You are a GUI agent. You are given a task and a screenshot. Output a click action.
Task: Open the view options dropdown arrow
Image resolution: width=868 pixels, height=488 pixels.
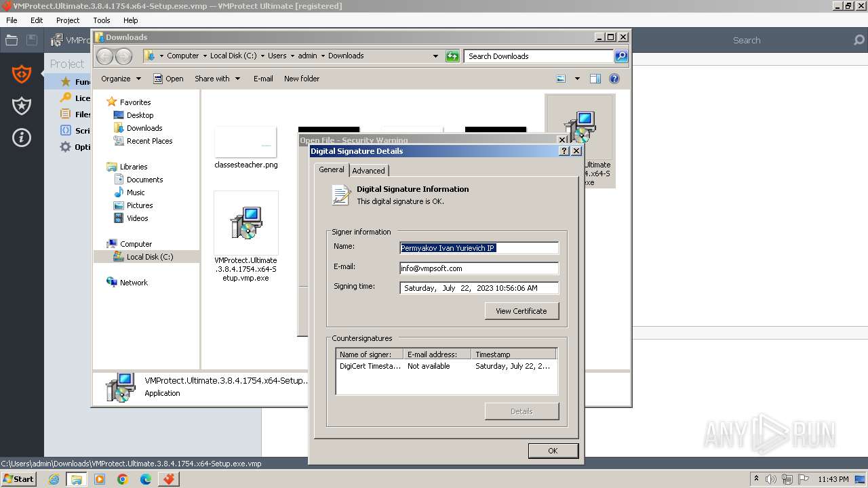pyautogui.click(x=577, y=79)
